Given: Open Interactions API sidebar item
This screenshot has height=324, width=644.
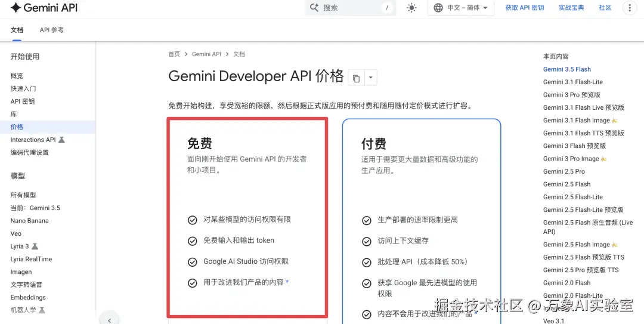Looking at the screenshot, I should click(x=33, y=140).
